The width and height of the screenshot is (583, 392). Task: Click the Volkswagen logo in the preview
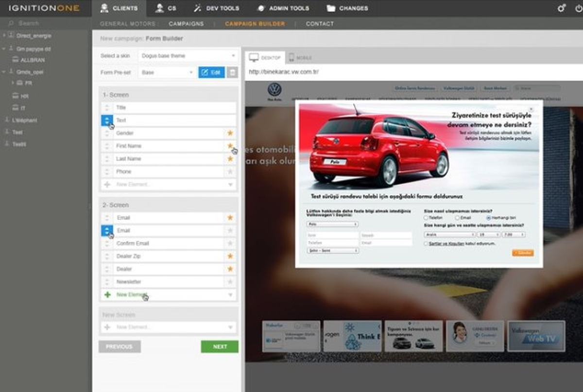tap(274, 90)
